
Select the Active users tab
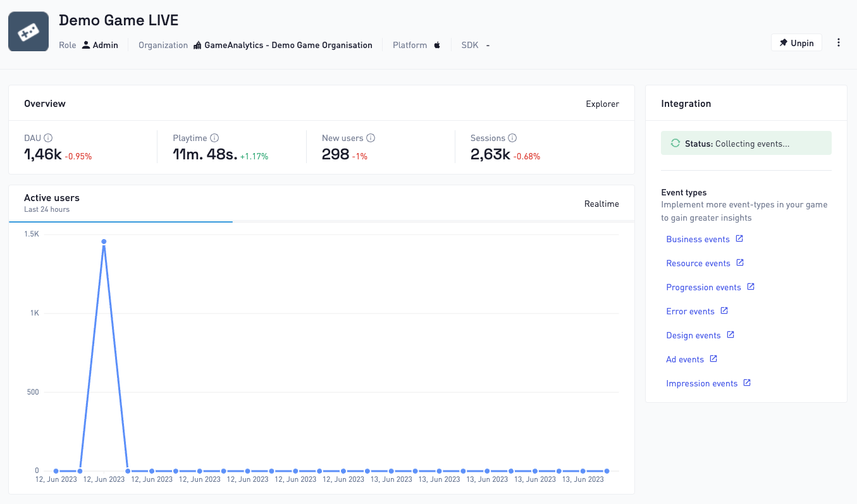pyautogui.click(x=120, y=203)
